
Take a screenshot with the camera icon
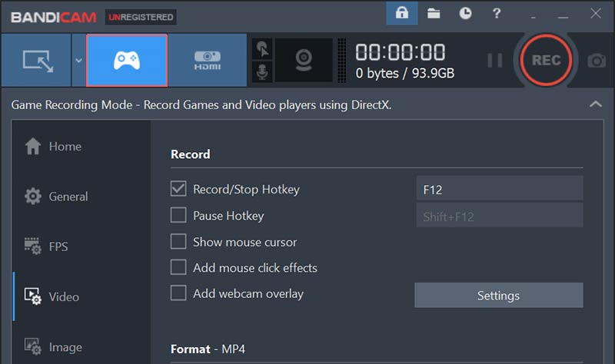[597, 61]
